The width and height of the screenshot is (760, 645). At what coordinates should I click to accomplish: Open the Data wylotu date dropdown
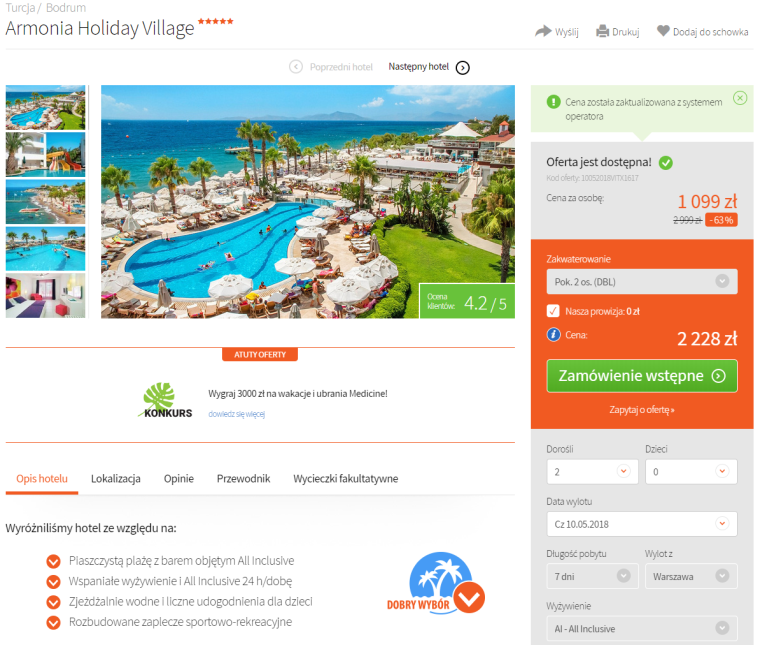click(642, 524)
